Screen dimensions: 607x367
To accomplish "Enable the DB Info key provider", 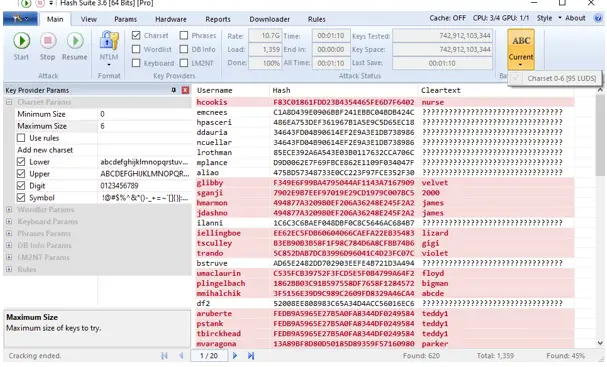I will coord(184,49).
